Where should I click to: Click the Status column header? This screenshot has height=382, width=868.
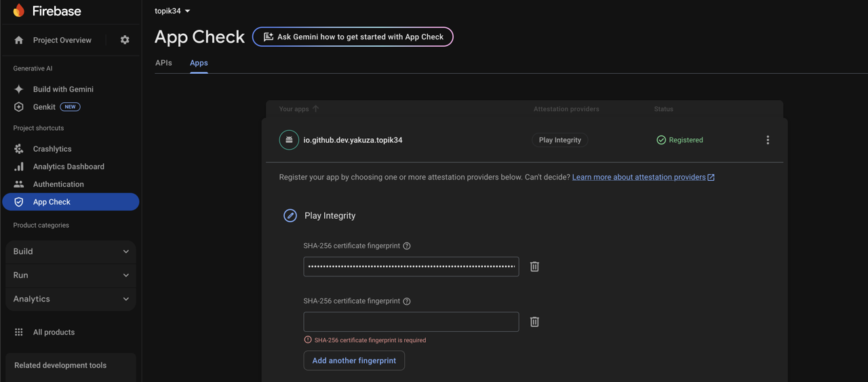pyautogui.click(x=663, y=109)
